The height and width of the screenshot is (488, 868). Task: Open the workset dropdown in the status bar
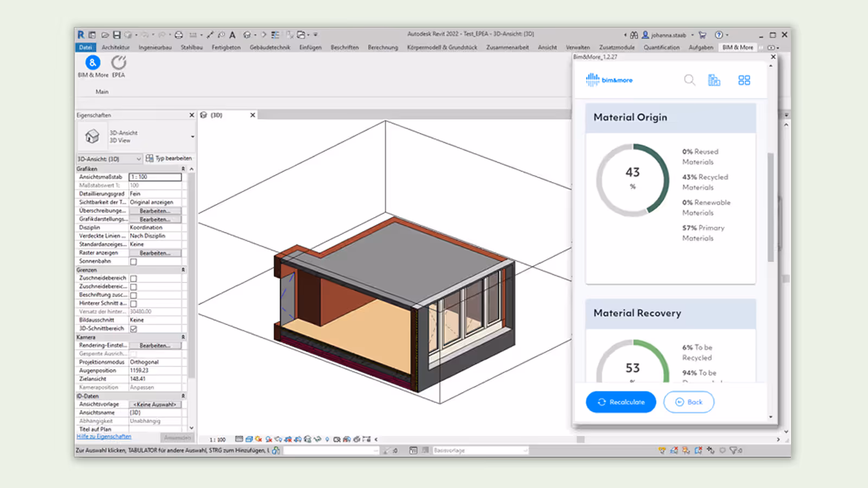coord(330,450)
